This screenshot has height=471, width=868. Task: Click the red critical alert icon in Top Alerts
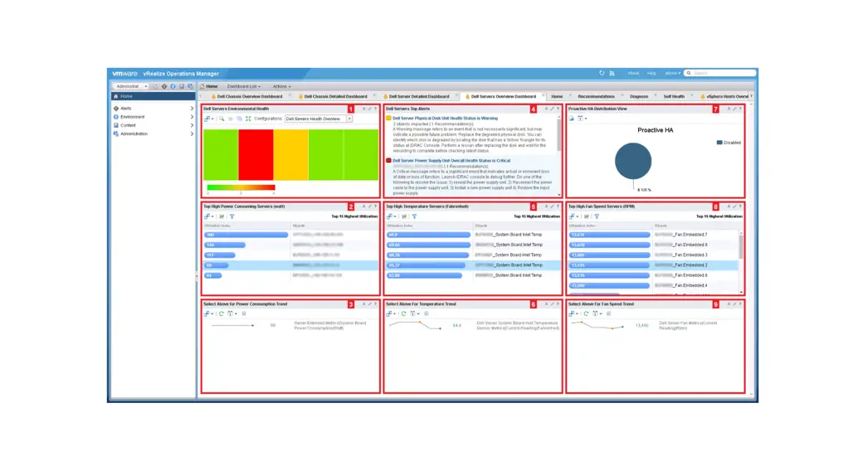tap(388, 161)
